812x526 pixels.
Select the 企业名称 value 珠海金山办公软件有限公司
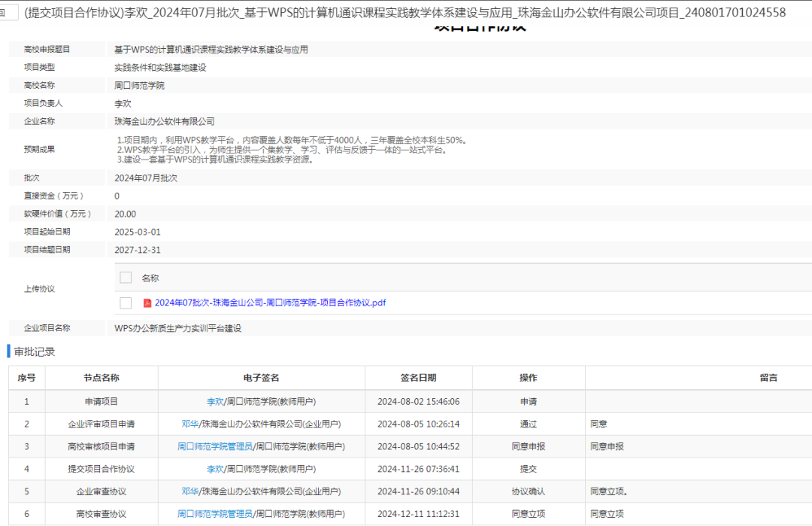(x=164, y=122)
